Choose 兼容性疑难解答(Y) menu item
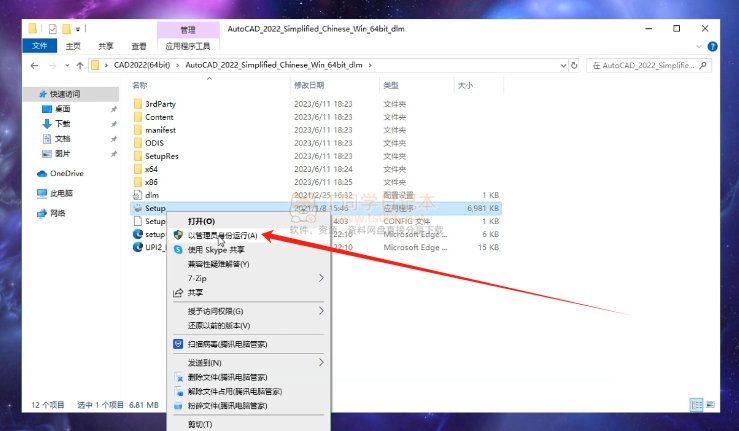739x431 pixels. pyautogui.click(x=219, y=264)
